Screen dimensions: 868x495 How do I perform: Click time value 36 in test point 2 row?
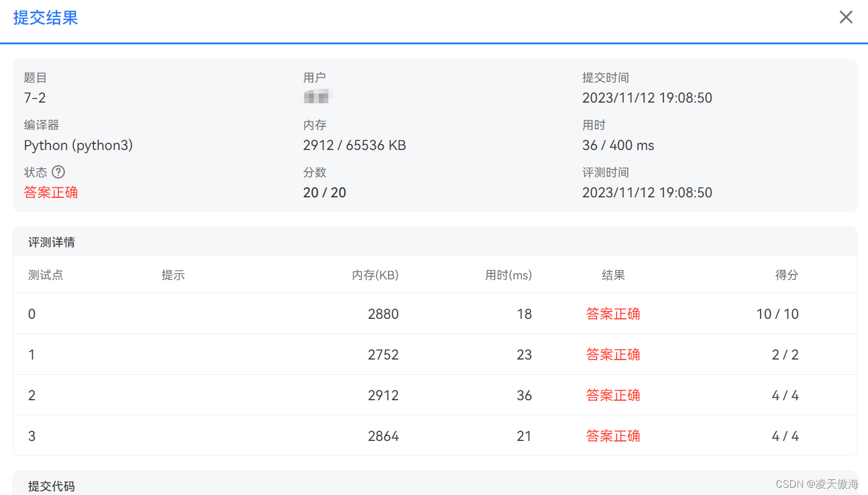[524, 395]
